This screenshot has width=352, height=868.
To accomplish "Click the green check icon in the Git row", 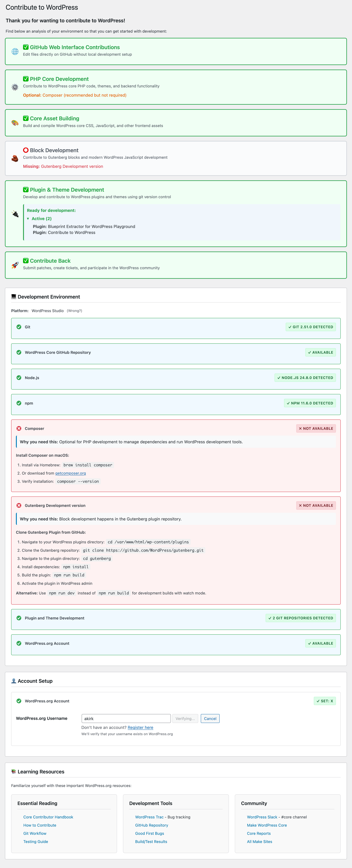I will (19, 327).
